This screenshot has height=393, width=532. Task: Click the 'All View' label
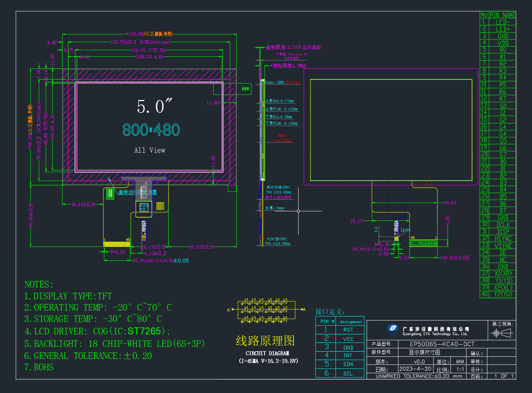pos(150,150)
